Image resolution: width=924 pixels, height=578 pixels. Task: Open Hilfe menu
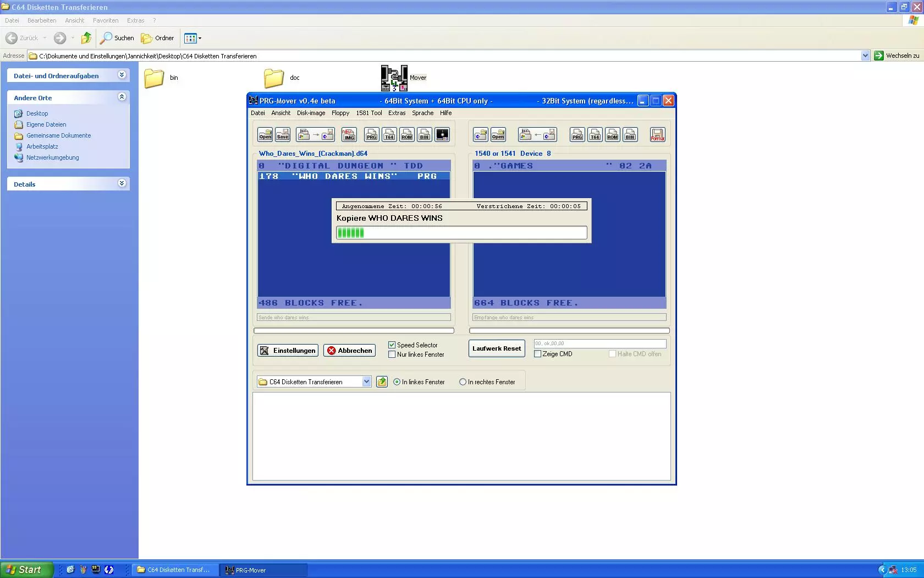point(446,113)
